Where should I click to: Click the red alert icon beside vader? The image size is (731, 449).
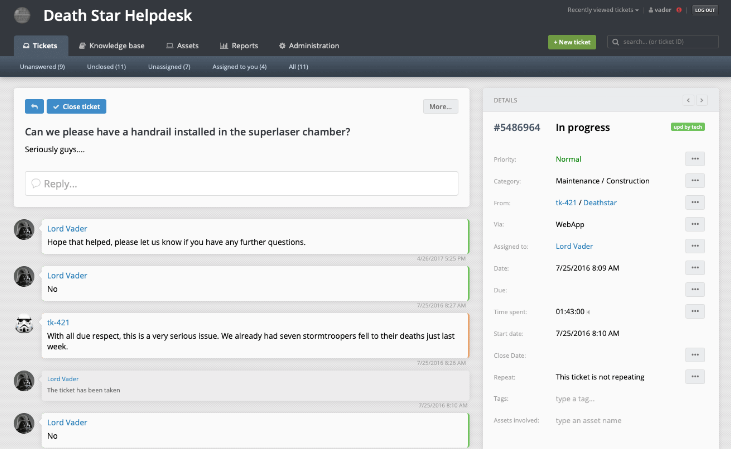pos(679,10)
